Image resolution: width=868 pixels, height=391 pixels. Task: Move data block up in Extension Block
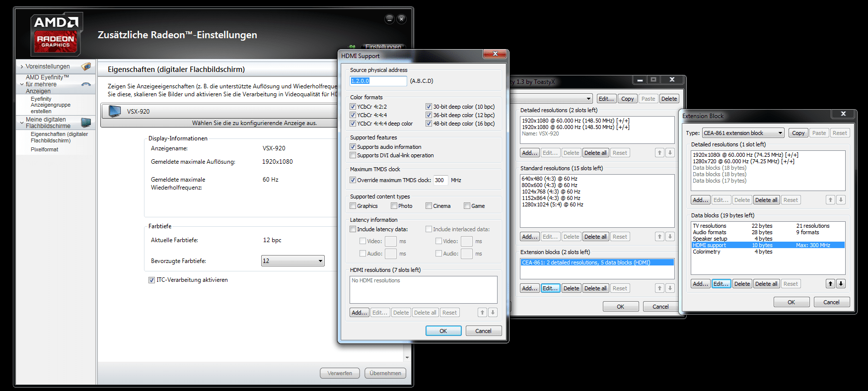[x=830, y=284]
